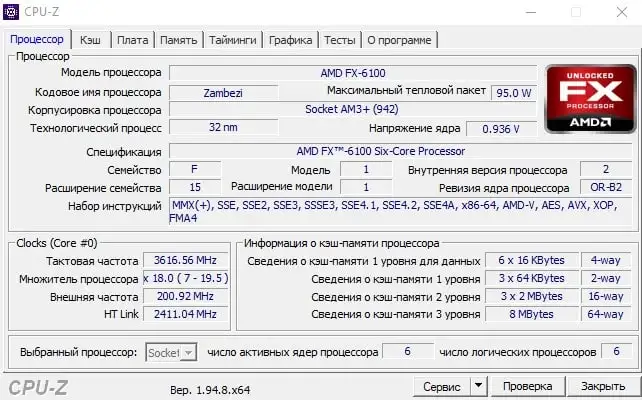Image resolution: width=642 pixels, height=400 pixels.
Task: Click the Clocks (Core #0) group label
Action: (x=57, y=243)
